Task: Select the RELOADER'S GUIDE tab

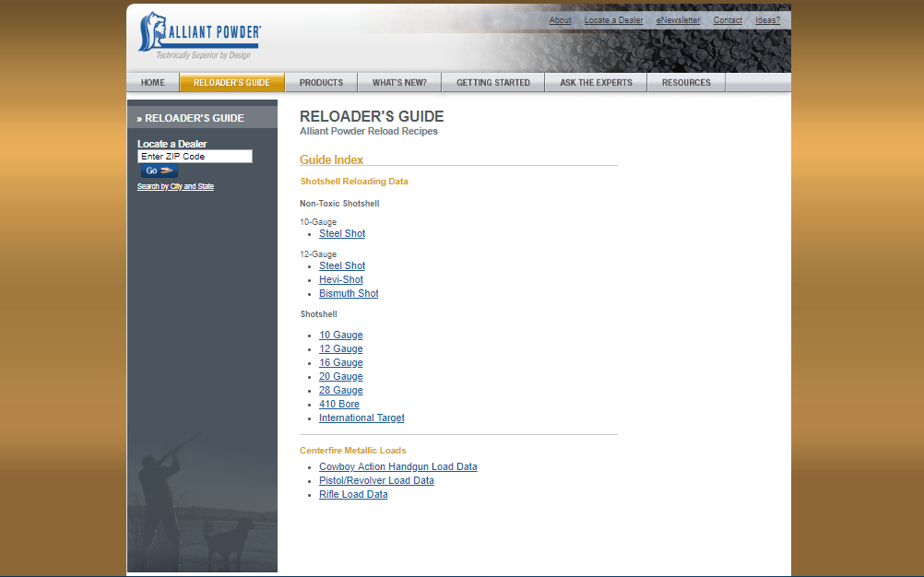Action: [x=231, y=82]
